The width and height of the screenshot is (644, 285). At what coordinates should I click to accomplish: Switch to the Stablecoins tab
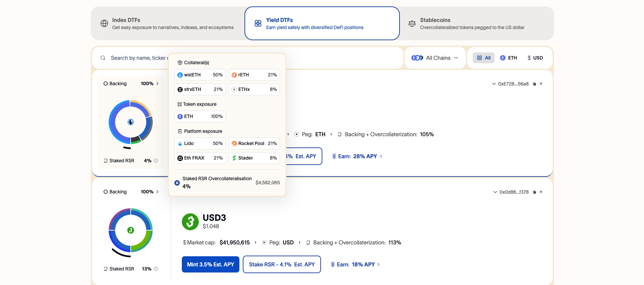[x=476, y=23]
